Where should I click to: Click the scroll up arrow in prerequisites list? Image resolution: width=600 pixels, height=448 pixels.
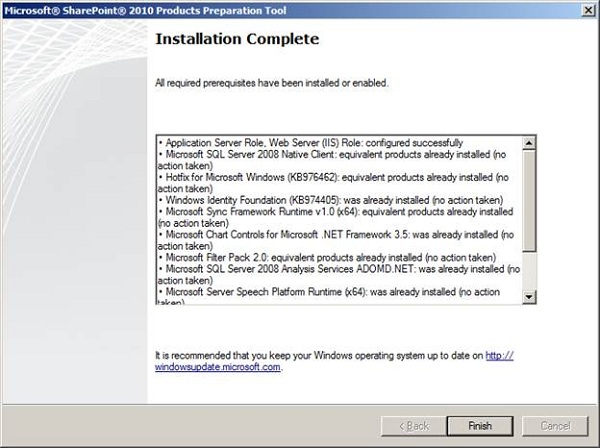pos(529,143)
